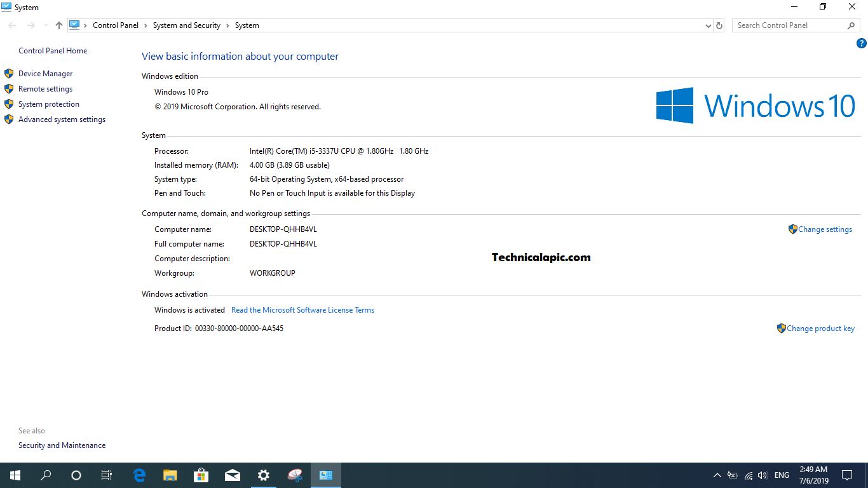Go up one level with Up arrow

pos(59,25)
